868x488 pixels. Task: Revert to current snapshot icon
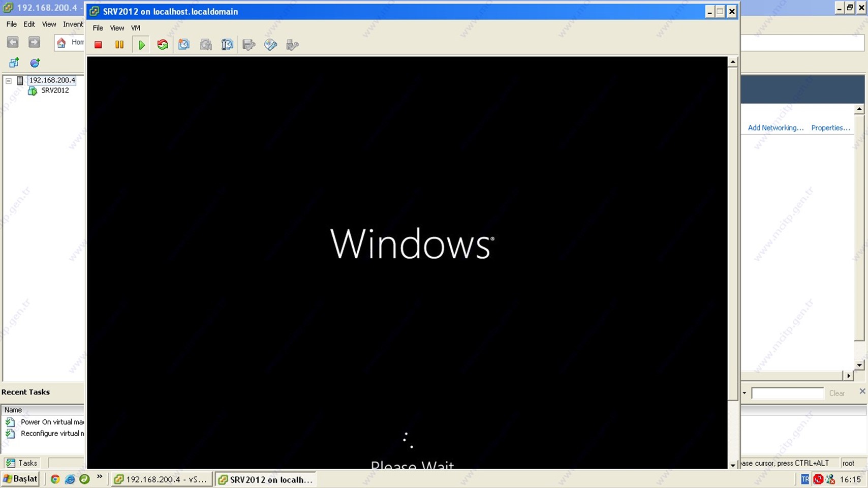coord(206,45)
